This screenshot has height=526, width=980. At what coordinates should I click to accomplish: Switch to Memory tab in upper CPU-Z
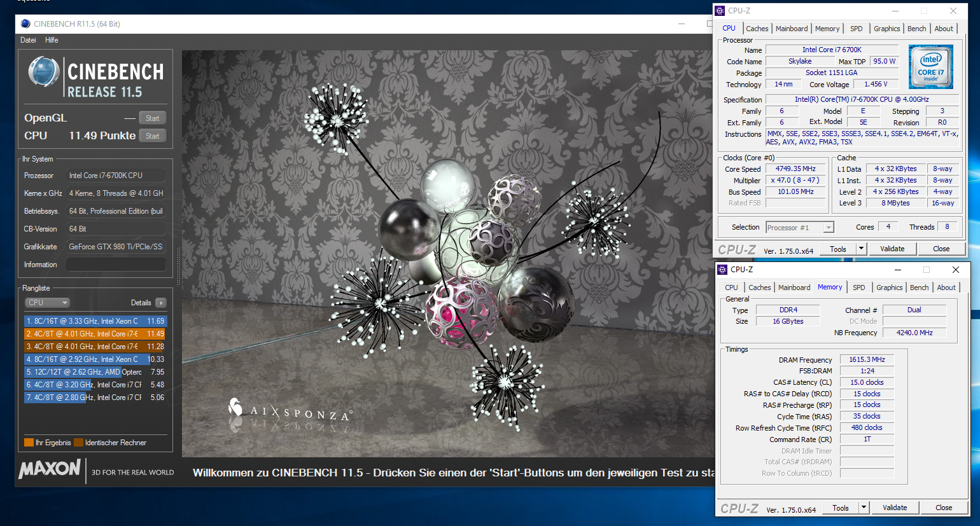pos(827,29)
